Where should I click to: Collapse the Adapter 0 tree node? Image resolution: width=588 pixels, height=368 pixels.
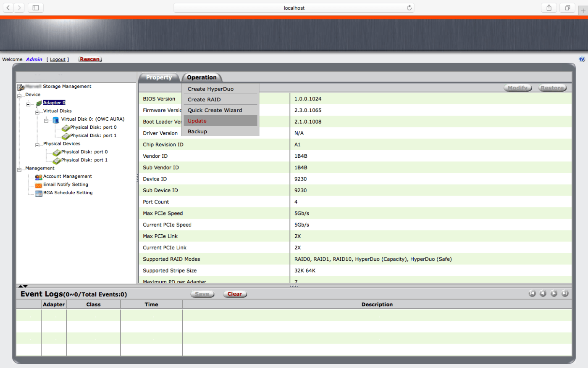(28, 104)
